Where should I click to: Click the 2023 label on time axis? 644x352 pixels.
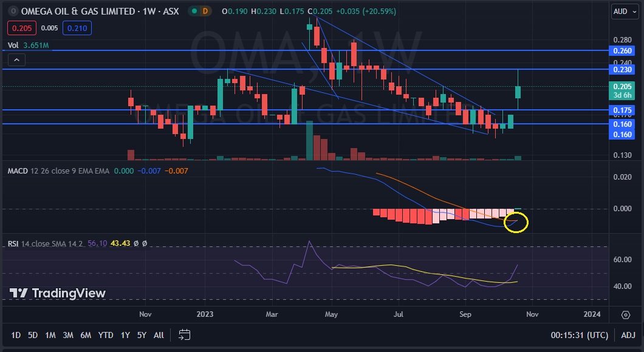(205, 314)
